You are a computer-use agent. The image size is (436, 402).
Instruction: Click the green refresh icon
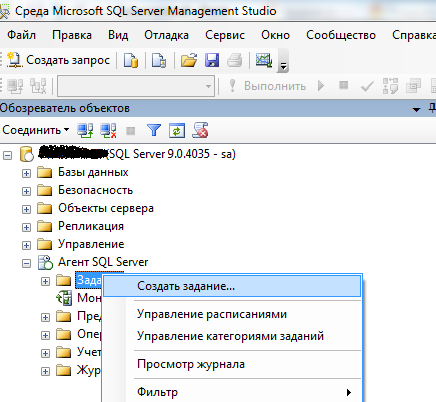point(177,130)
